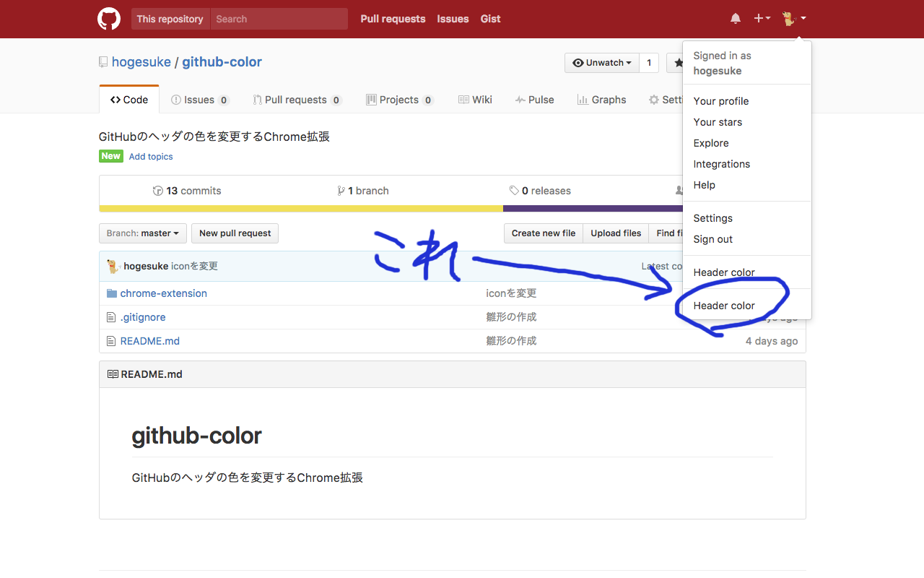Select the Code tab
This screenshot has height=578, width=924.
[x=129, y=100]
